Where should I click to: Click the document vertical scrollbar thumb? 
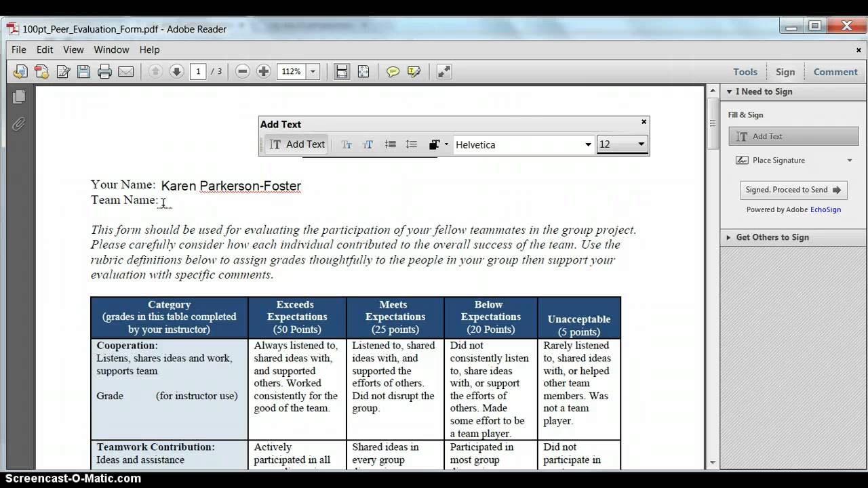tap(713, 123)
